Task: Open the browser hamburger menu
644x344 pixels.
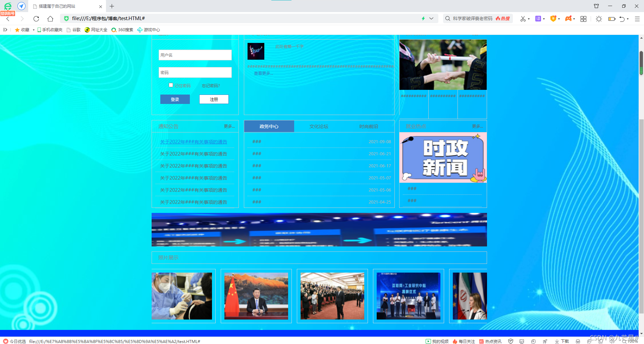Action: point(637,19)
